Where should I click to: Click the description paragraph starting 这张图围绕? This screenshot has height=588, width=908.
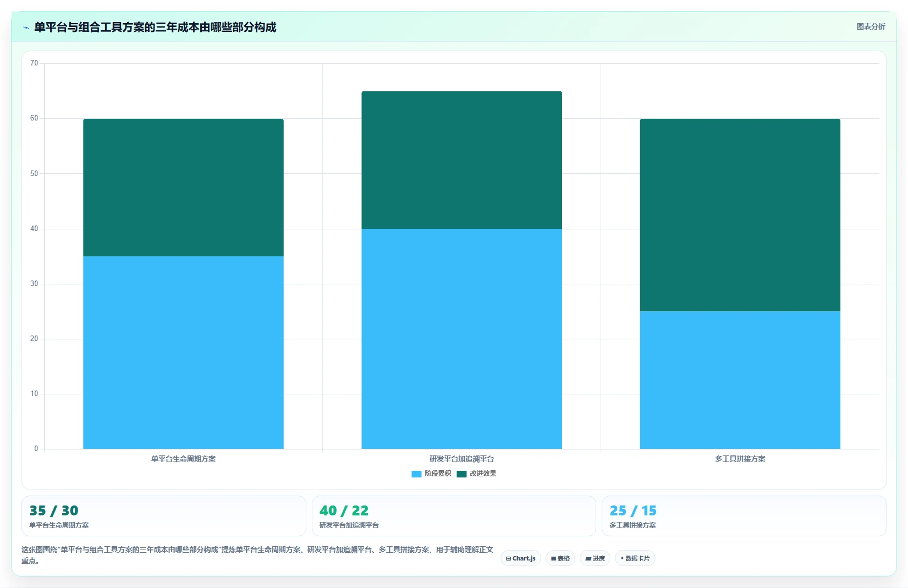tap(257, 555)
